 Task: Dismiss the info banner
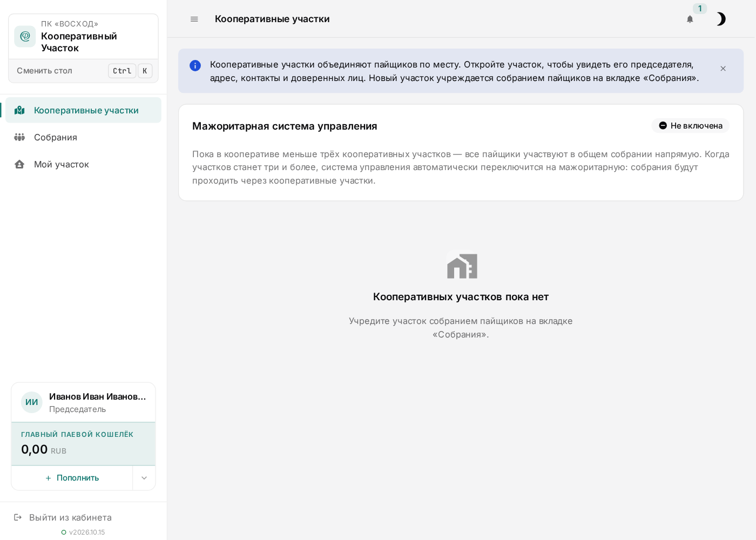coord(723,69)
